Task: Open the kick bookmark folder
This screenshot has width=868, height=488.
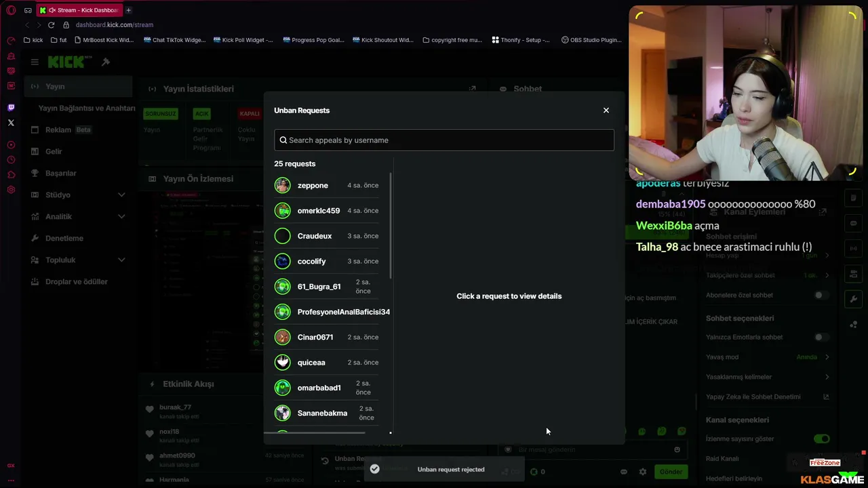Action: pyautogui.click(x=33, y=40)
